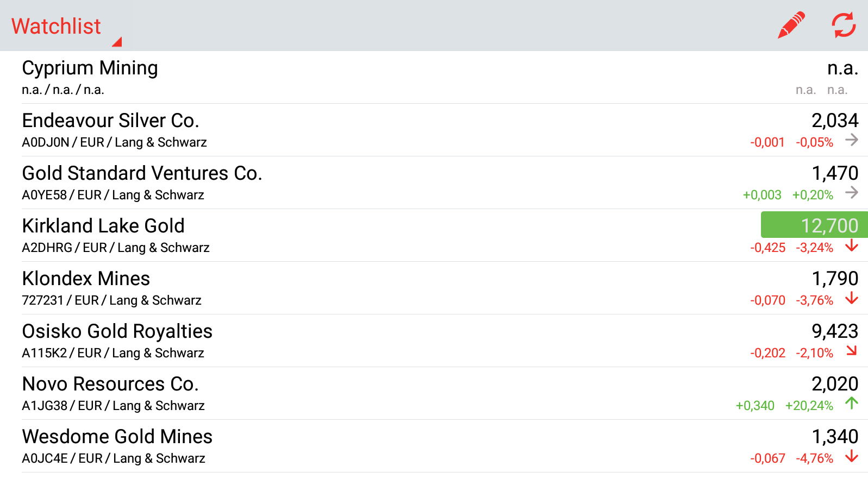This screenshot has width=868, height=479.
Task: Refresh the watchlist quotes
Action: coord(844,26)
